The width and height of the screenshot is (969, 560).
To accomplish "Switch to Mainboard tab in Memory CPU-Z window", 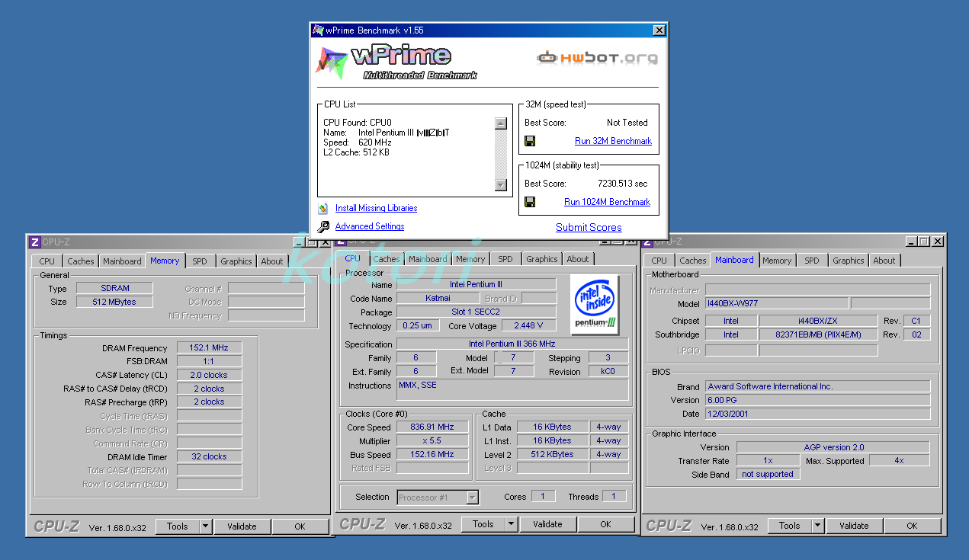I will [x=122, y=261].
